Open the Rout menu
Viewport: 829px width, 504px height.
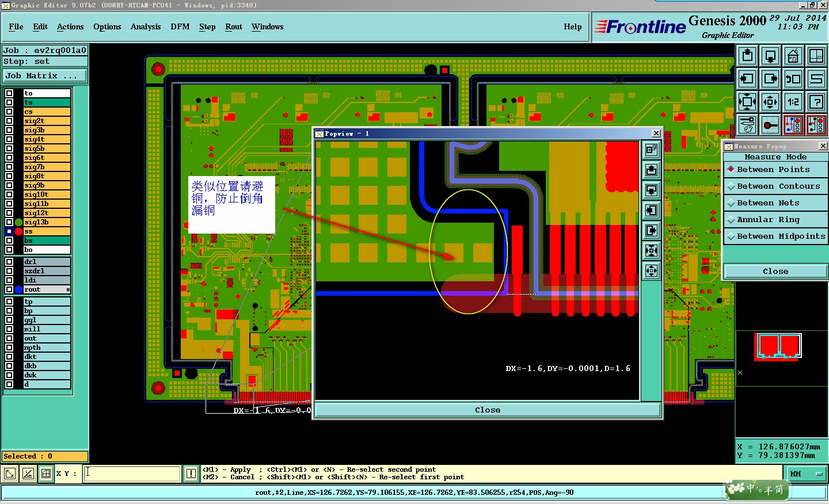pos(234,26)
